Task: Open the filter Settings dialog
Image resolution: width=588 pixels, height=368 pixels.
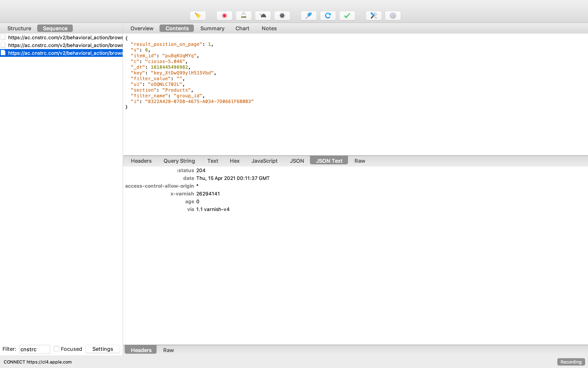Action: tap(102, 349)
